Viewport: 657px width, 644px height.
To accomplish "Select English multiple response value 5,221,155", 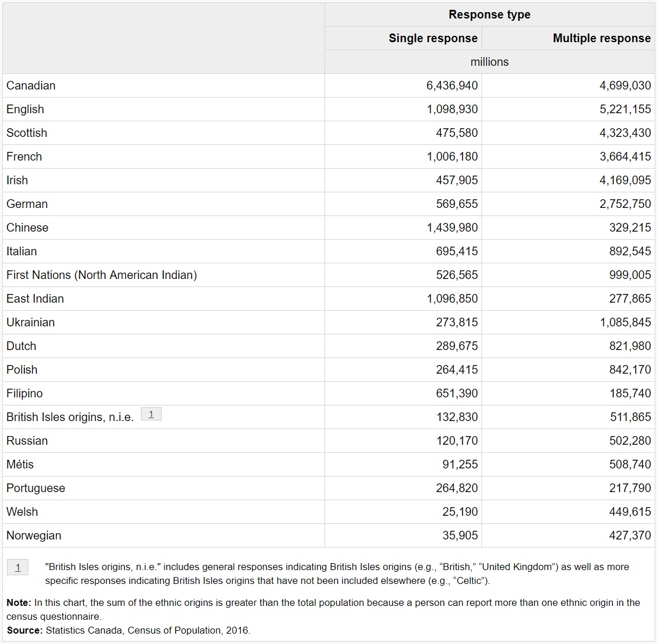I will pos(625,109).
